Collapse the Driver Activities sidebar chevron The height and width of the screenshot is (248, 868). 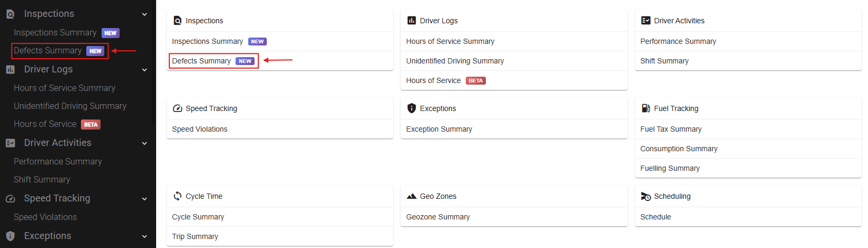144,143
